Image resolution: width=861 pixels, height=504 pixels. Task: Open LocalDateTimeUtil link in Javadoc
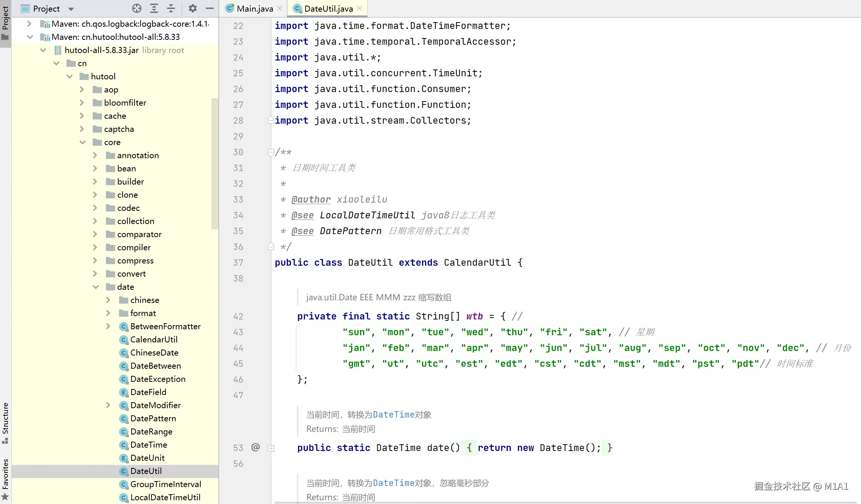point(367,215)
